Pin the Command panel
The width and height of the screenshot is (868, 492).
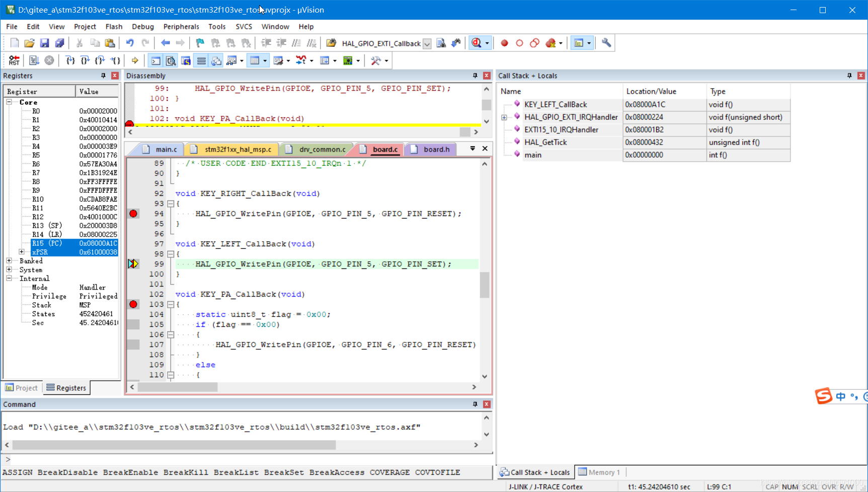point(475,404)
